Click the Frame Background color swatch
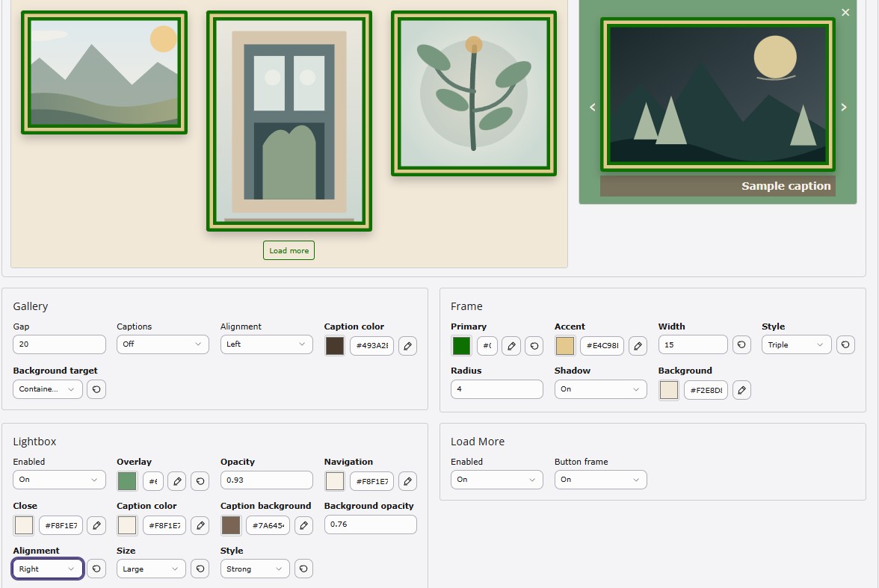The width and height of the screenshot is (879, 588). click(669, 390)
